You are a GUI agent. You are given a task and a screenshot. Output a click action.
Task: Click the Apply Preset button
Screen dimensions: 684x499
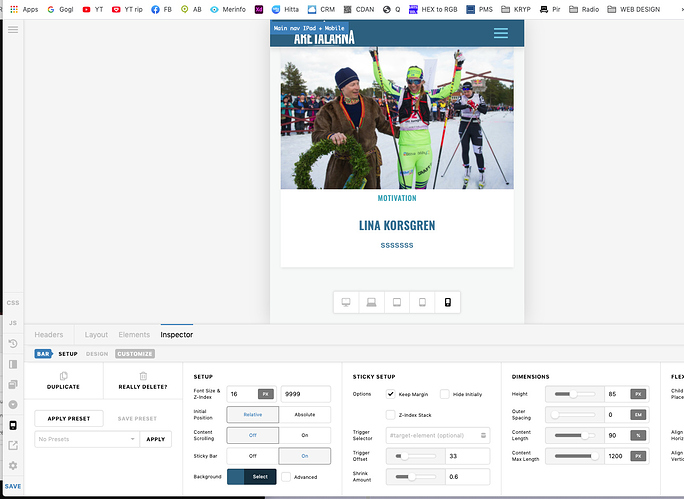click(69, 418)
